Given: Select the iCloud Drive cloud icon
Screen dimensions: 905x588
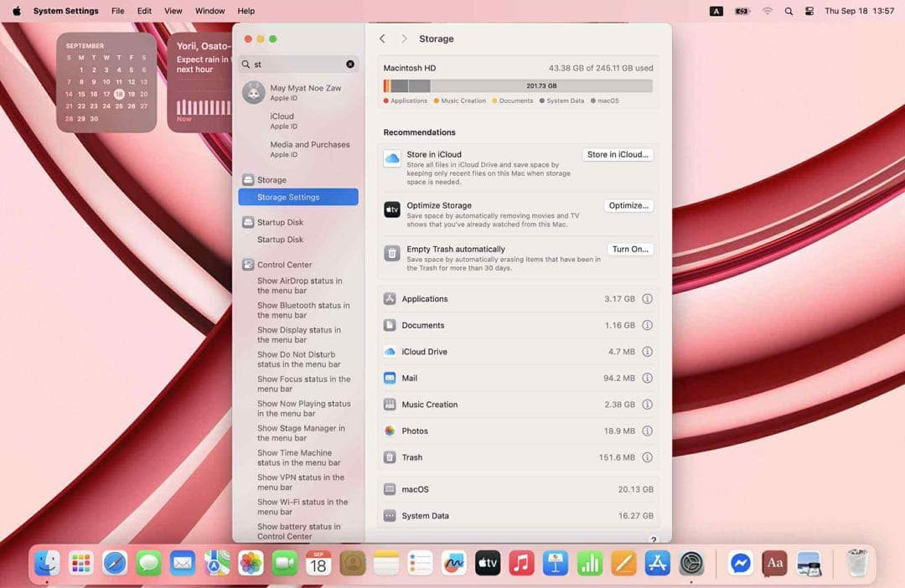Looking at the screenshot, I should tap(390, 352).
